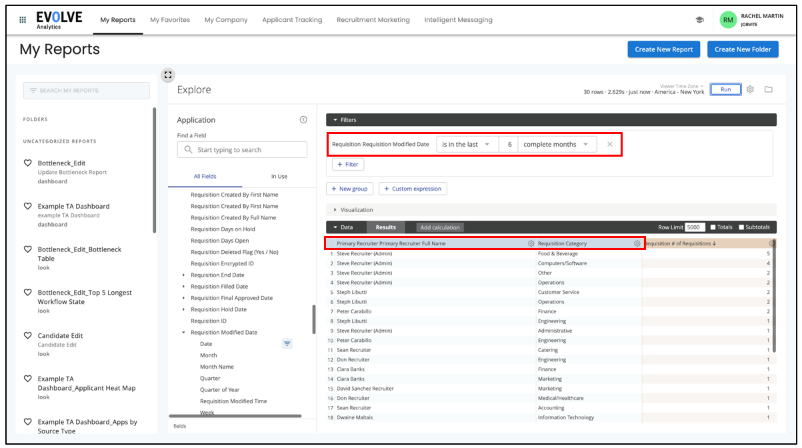This screenshot has width=802, height=448.
Task: Click the Add calculation button
Action: click(440, 227)
